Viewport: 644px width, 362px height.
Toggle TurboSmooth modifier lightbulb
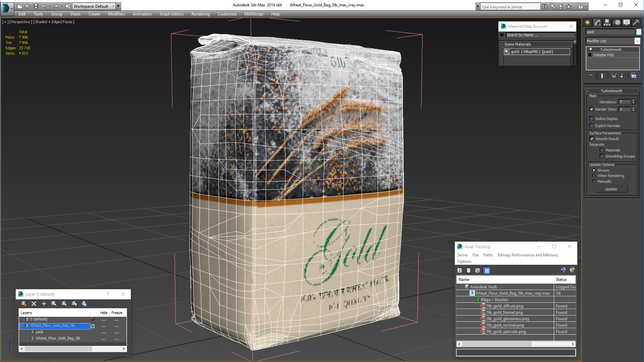point(591,50)
